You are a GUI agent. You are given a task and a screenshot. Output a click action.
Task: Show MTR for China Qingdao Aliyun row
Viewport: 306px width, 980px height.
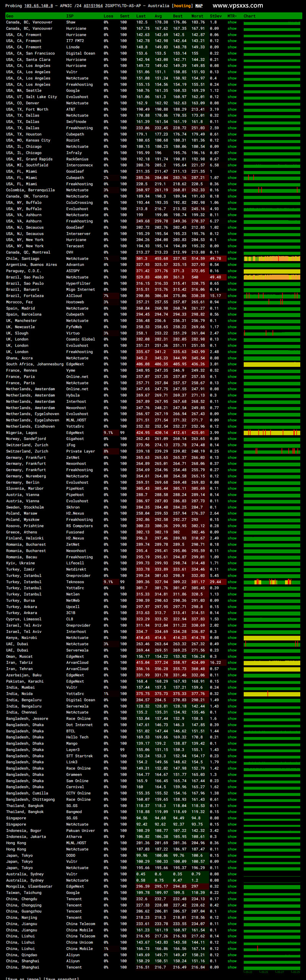[232, 955]
